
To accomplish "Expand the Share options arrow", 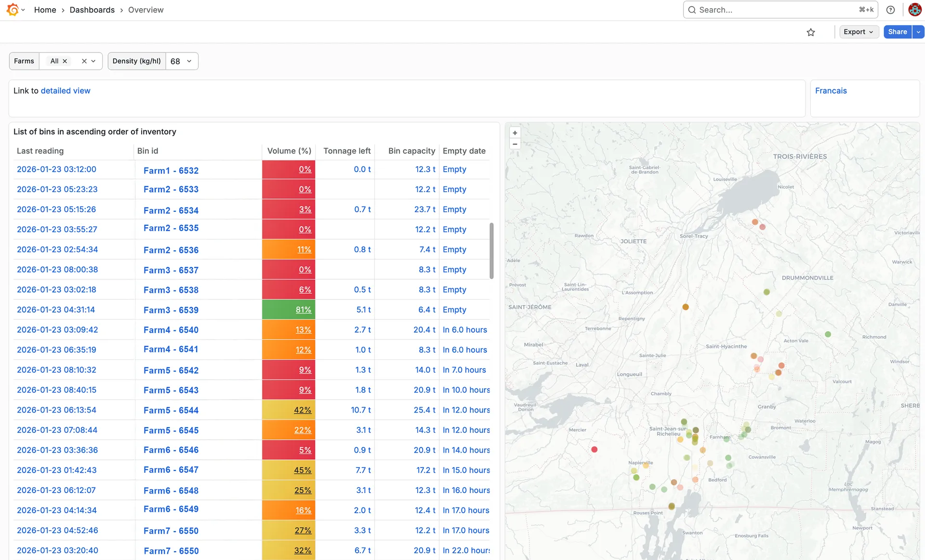I will (918, 32).
